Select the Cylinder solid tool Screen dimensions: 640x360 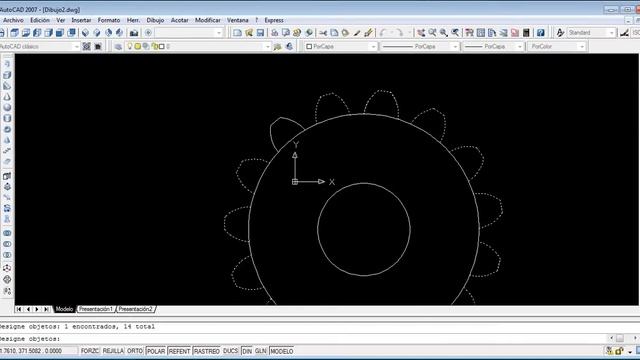tap(7, 118)
